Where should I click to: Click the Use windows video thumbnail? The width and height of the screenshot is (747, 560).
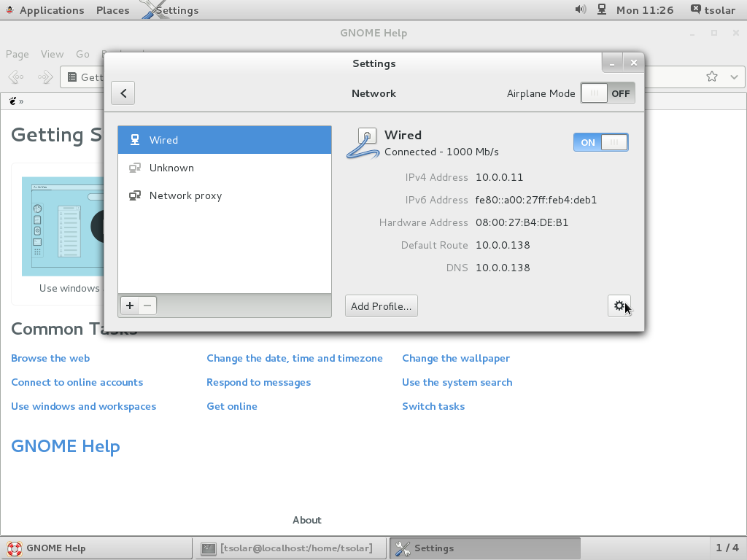[63, 226]
